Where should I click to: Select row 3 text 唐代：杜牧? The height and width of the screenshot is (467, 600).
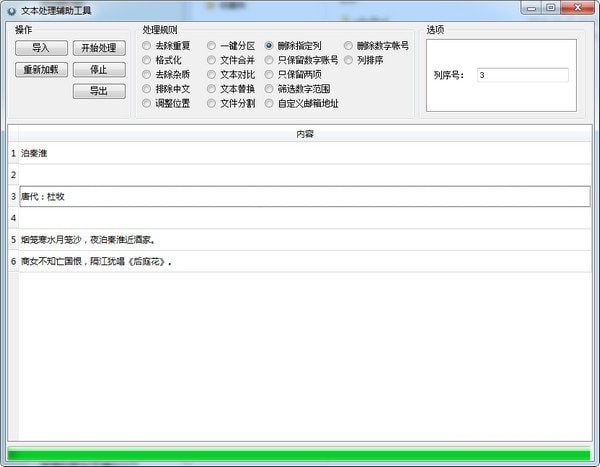tap(43, 196)
